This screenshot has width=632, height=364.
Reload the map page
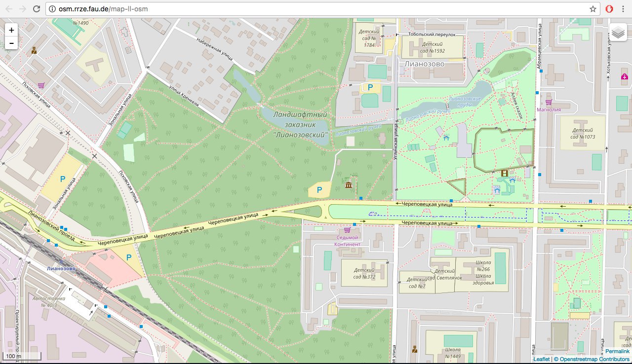coord(37,9)
